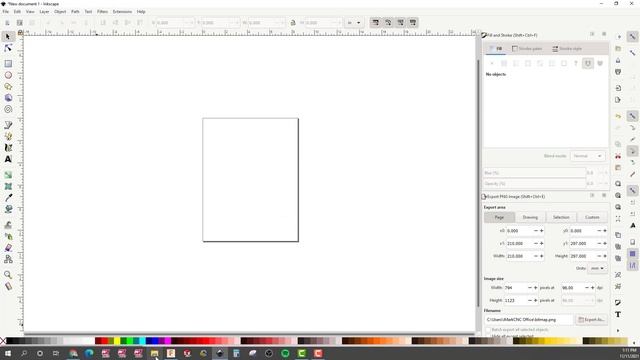Toggle scale rounded corners with rectangles
This screenshot has height=360, width=640.
pos(388,22)
